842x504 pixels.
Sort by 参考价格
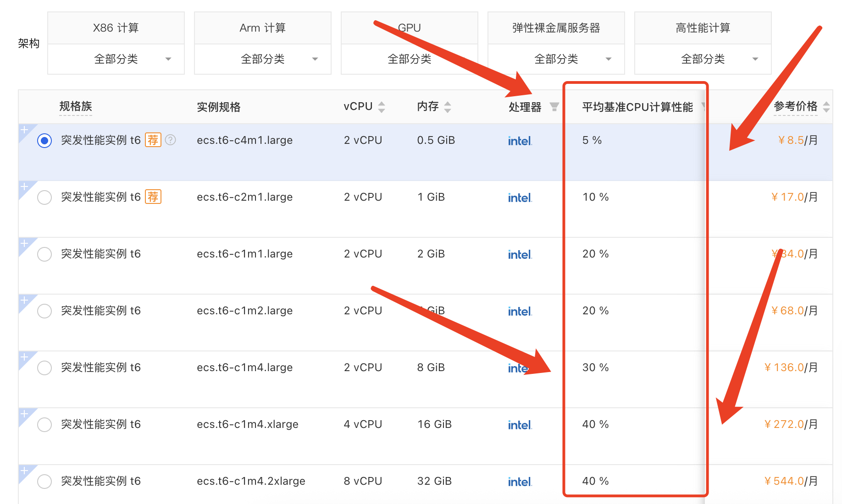(x=827, y=106)
